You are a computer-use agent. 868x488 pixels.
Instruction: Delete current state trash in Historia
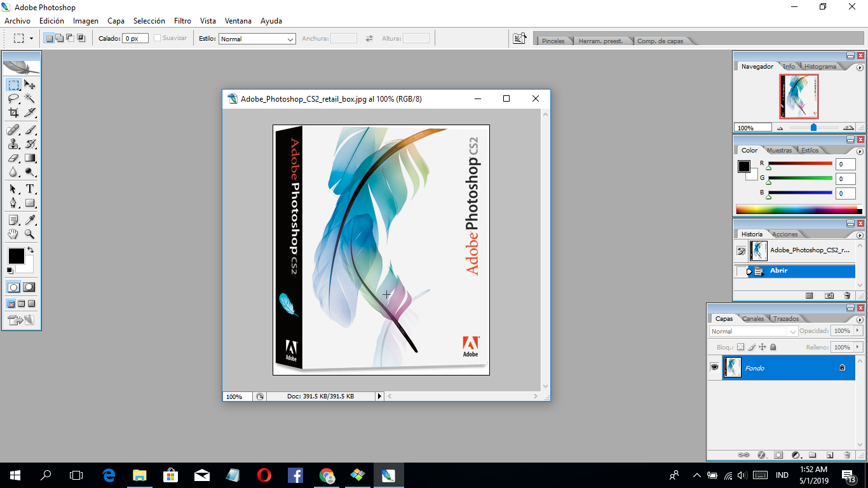[847, 295]
